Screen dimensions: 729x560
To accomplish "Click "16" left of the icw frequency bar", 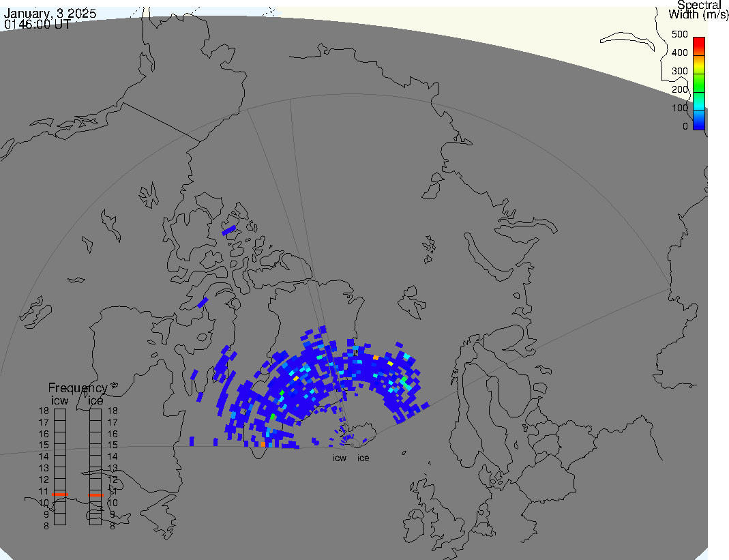I will click(x=43, y=434).
